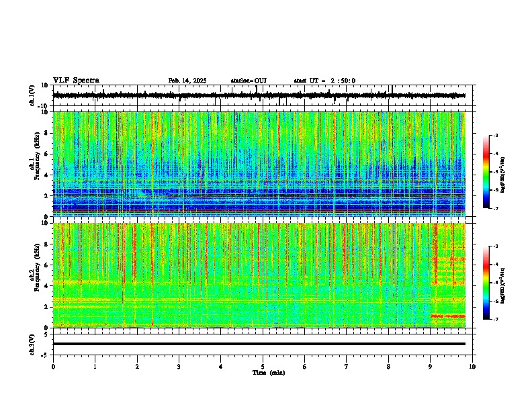Click time axis tick label "10"
The height and width of the screenshot is (411, 532).
pyautogui.click(x=472, y=367)
